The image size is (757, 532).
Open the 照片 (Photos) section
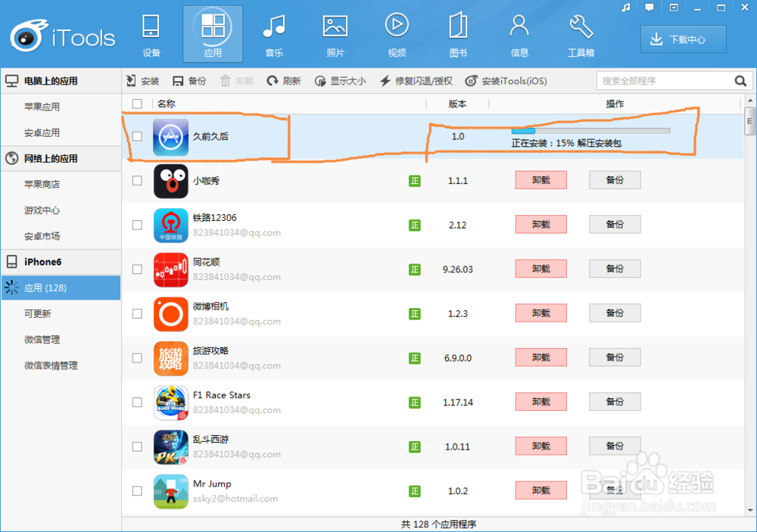click(335, 35)
